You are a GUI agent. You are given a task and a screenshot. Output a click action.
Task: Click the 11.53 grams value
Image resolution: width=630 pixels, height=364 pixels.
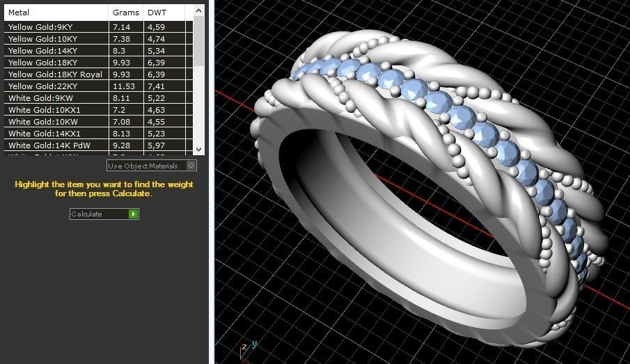124,86
